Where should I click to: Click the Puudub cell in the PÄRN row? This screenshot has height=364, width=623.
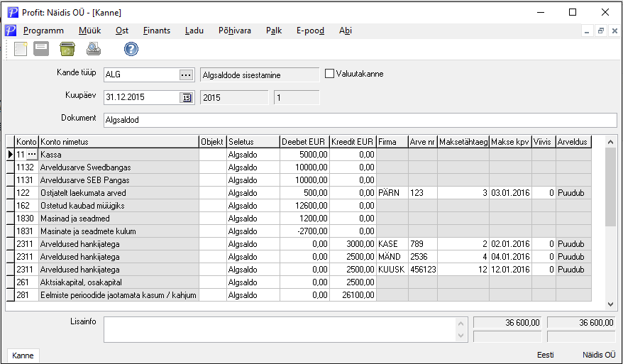coord(573,193)
